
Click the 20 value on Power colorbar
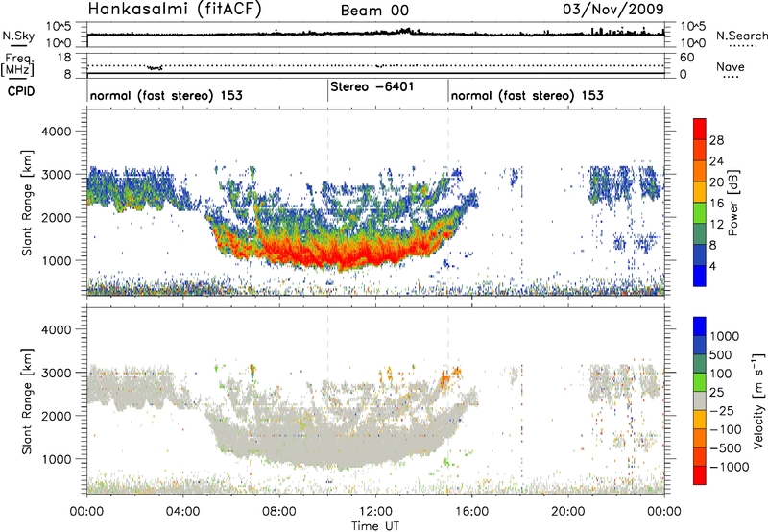(x=716, y=182)
